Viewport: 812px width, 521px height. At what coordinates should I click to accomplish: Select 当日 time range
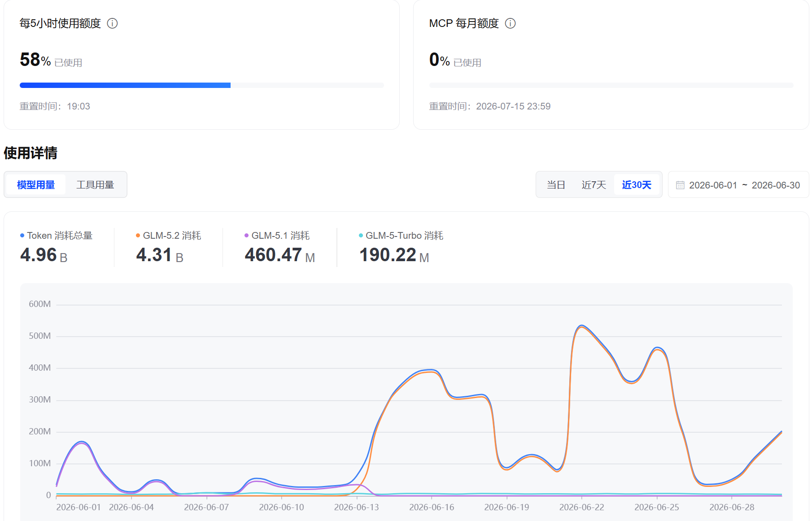(x=556, y=185)
